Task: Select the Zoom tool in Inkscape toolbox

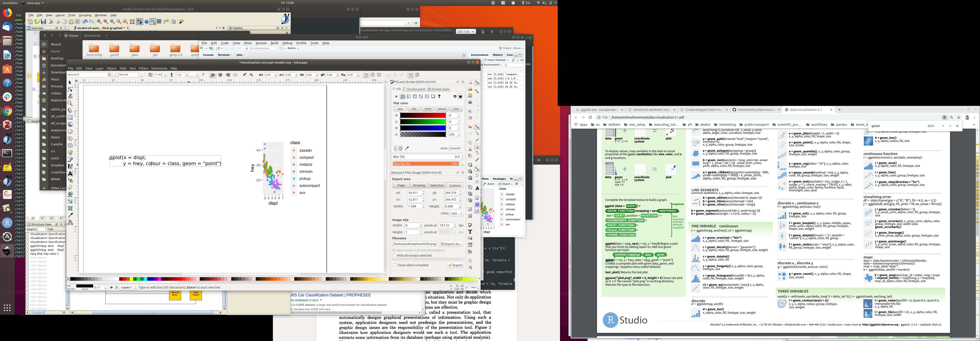Action: tap(70, 103)
